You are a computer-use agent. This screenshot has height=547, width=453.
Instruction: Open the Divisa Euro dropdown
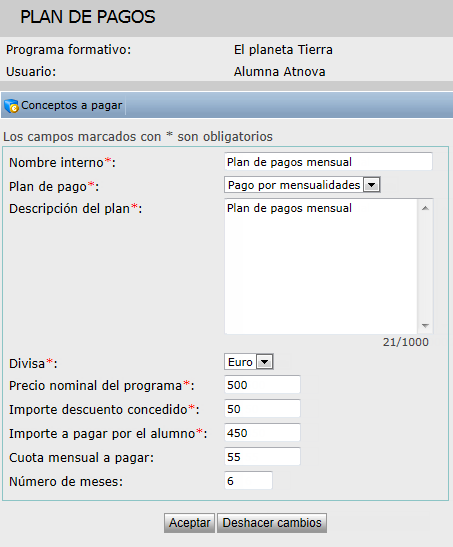point(249,362)
